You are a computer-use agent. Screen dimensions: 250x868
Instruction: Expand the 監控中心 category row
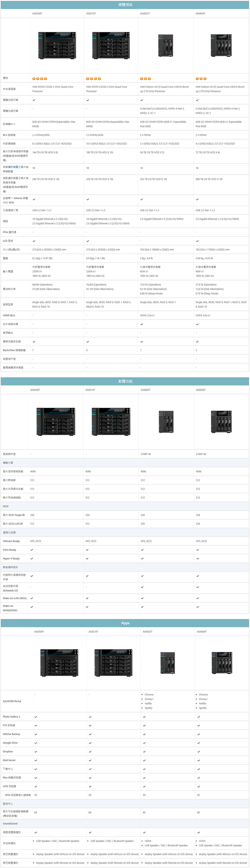[x=8, y=804]
